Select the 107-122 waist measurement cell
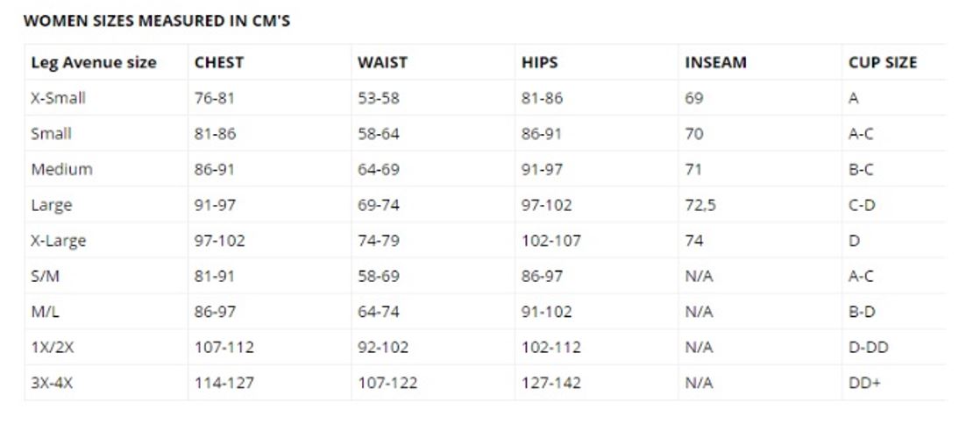Viewport: 980px width, 437px height. coord(387,383)
